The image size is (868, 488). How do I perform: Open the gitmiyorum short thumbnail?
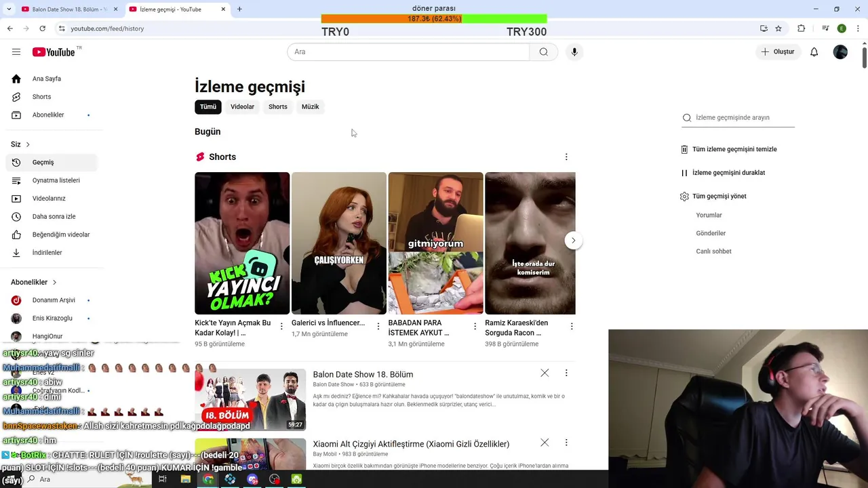(x=435, y=243)
